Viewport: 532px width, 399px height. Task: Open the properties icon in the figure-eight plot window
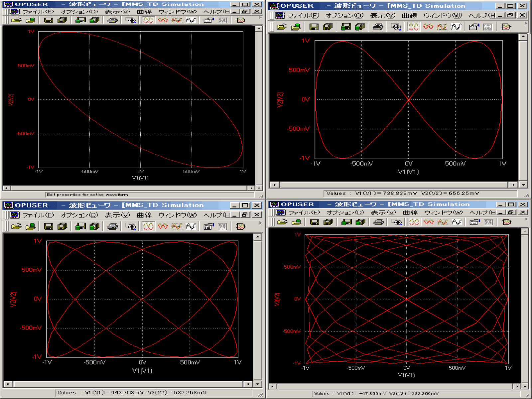(474, 27)
